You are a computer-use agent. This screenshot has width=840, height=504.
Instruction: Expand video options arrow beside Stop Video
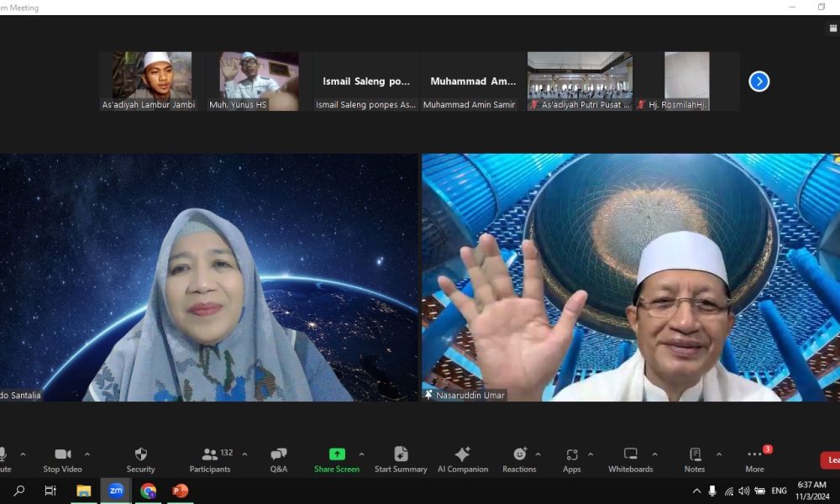coord(87,454)
